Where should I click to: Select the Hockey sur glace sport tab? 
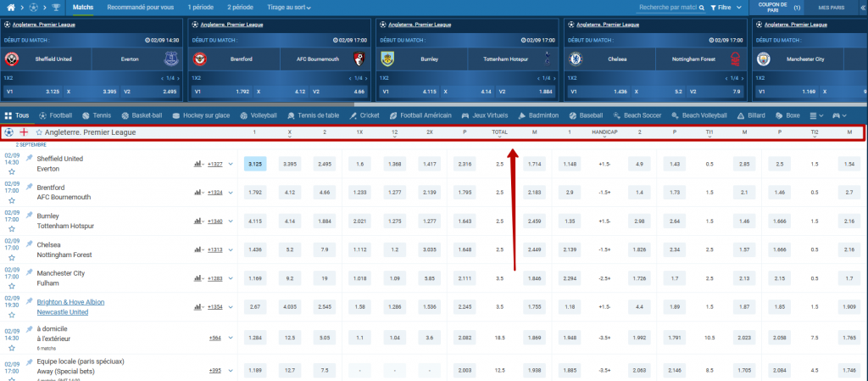tap(200, 115)
